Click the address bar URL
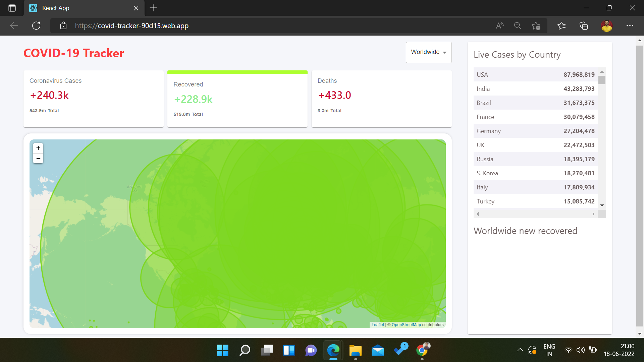The height and width of the screenshot is (362, 644). [132, 26]
